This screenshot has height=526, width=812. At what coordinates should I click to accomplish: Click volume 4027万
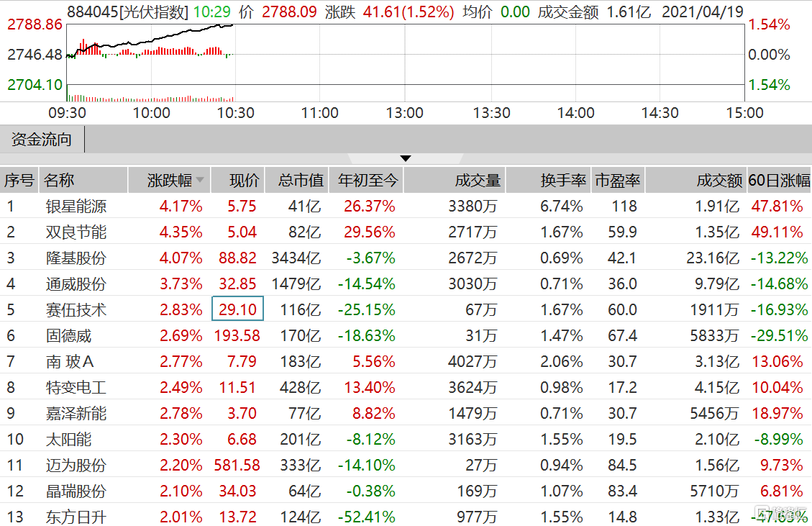click(x=473, y=362)
